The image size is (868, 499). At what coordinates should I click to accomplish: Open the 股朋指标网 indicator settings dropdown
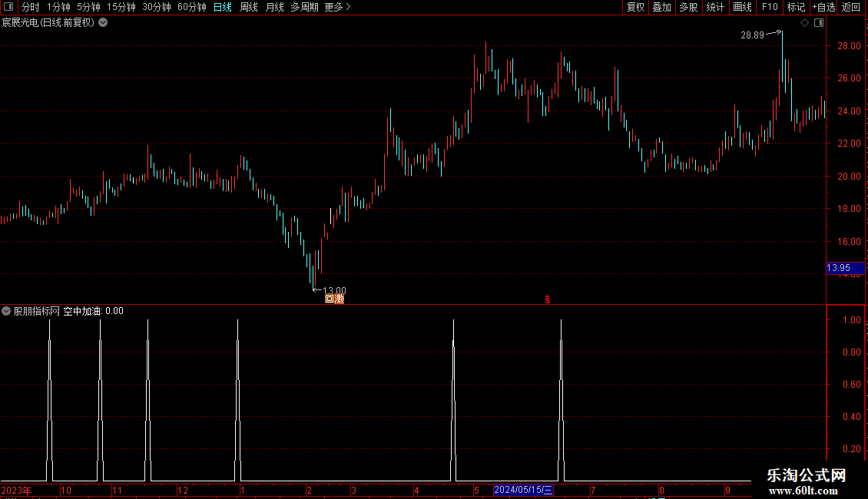6,311
